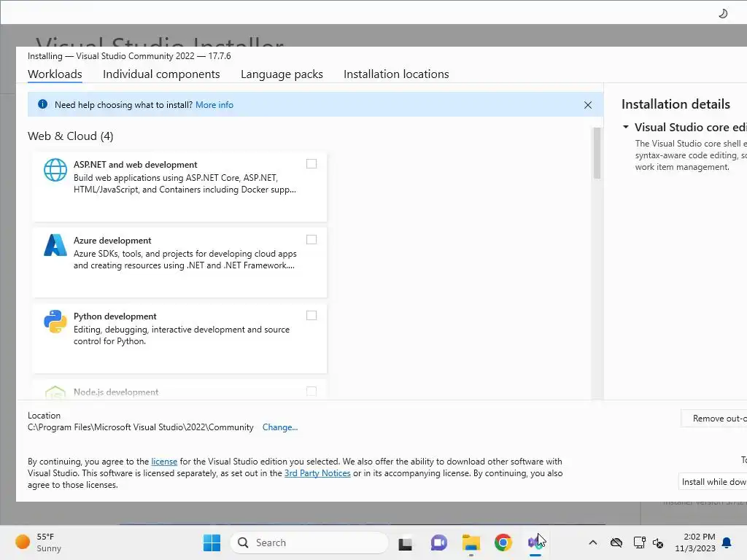
Task: Open the Teams chat taskbar icon
Action: pos(438,542)
